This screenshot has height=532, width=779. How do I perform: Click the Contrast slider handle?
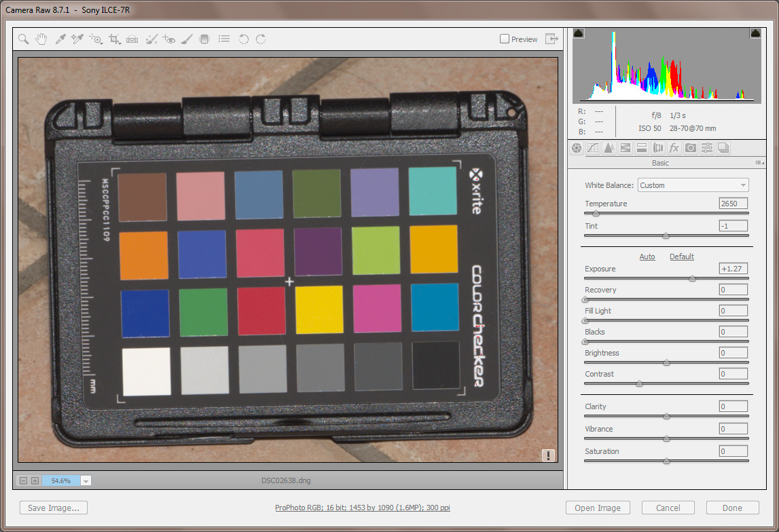[639, 383]
